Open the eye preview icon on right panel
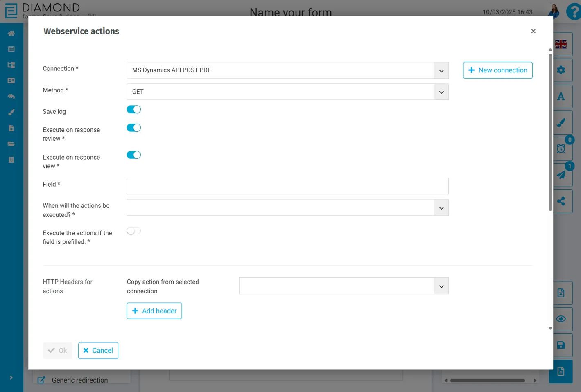This screenshot has width=581, height=392. [x=561, y=319]
